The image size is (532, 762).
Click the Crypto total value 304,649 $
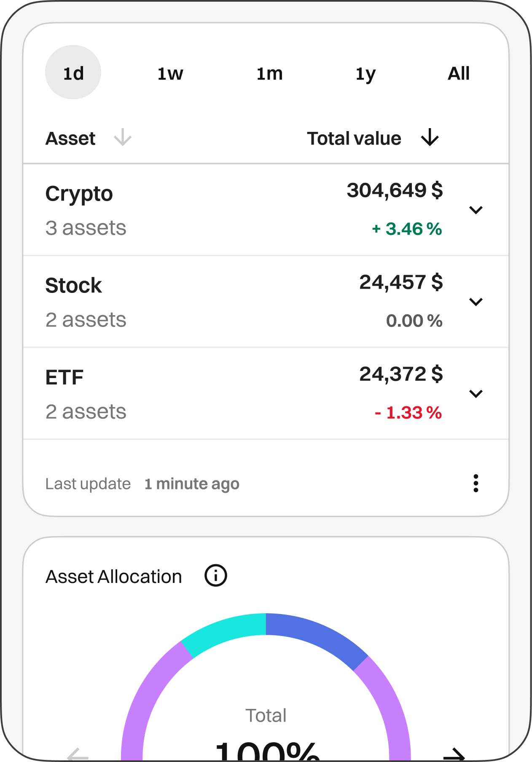pos(395,190)
